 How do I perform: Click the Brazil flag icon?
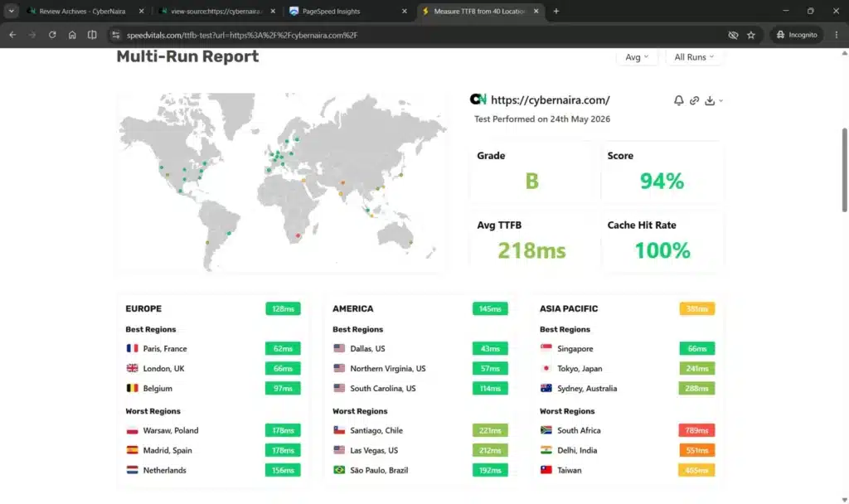point(339,470)
